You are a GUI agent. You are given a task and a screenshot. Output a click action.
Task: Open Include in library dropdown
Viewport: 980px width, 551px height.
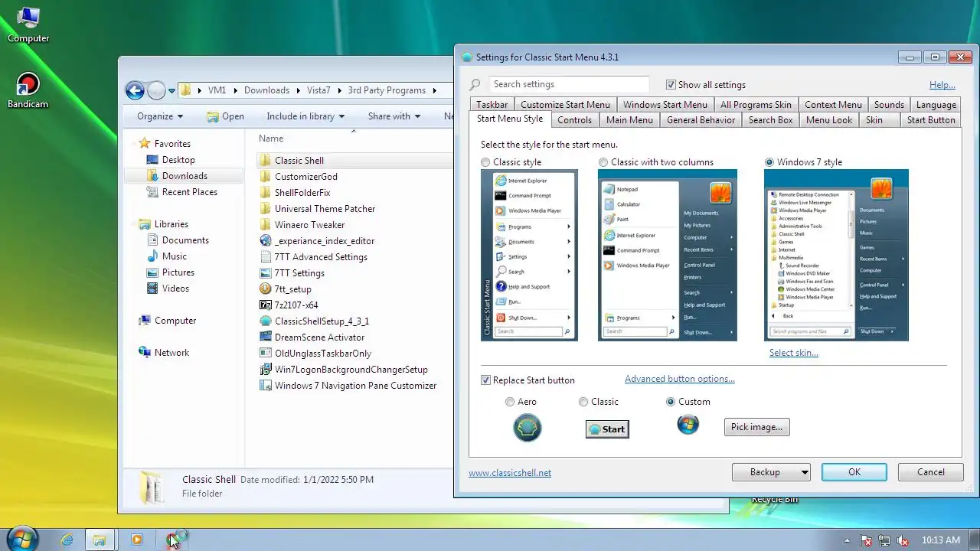click(x=305, y=116)
